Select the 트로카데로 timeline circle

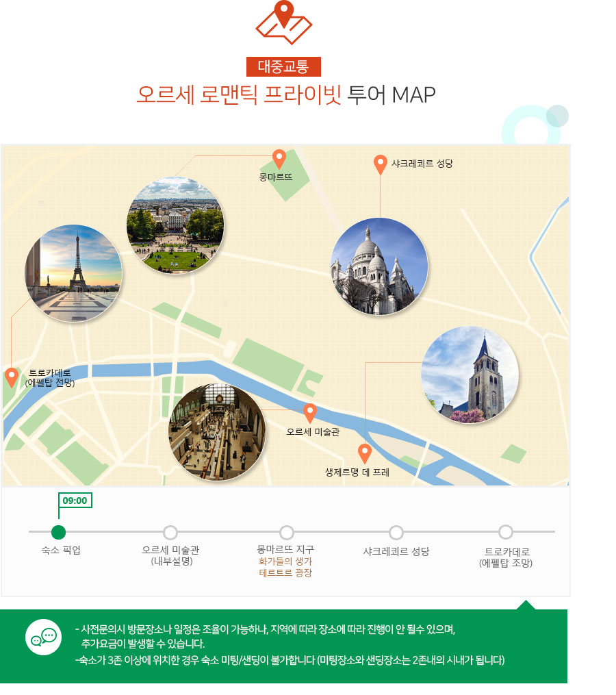[x=506, y=532]
